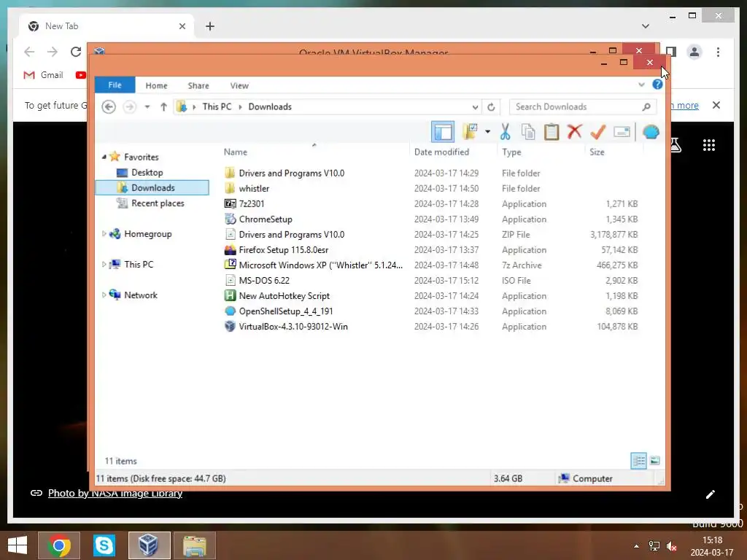Image resolution: width=747 pixels, height=560 pixels.
Task: Expand This PC tree node
Action: coord(104,264)
